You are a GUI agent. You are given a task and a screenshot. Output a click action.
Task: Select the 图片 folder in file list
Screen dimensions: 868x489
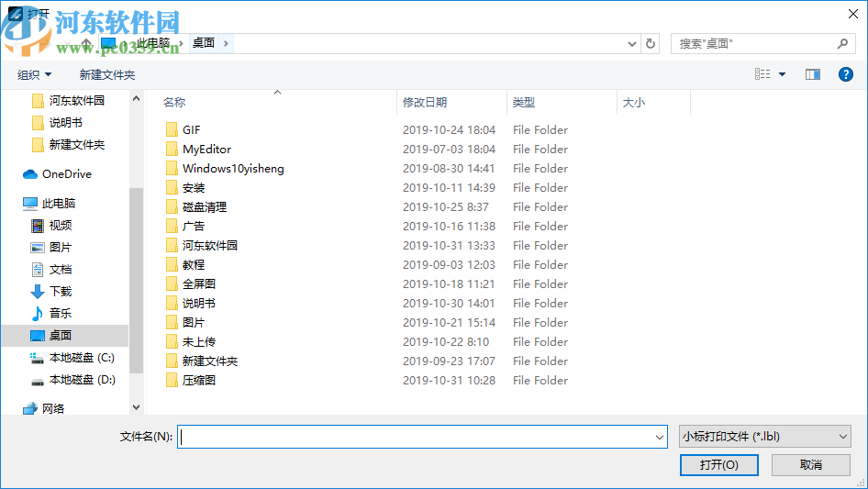click(x=194, y=322)
